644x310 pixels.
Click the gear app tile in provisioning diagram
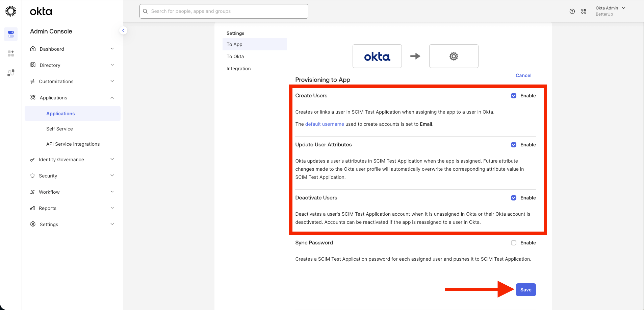[x=454, y=56]
